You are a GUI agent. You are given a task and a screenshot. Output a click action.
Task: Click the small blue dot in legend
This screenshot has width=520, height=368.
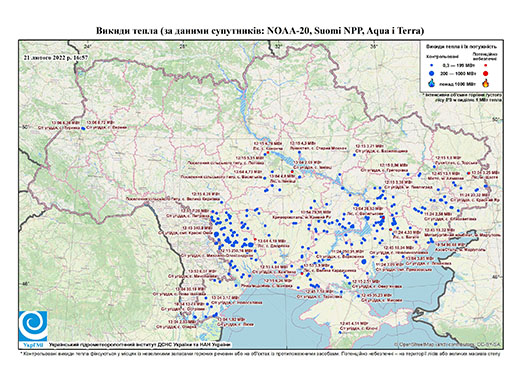pos(432,66)
